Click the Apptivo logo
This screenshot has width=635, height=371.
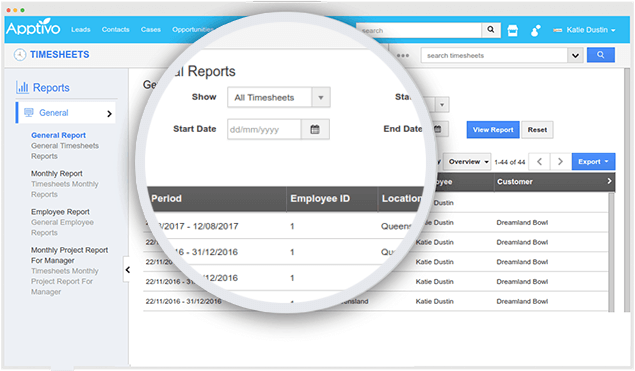[x=33, y=28]
